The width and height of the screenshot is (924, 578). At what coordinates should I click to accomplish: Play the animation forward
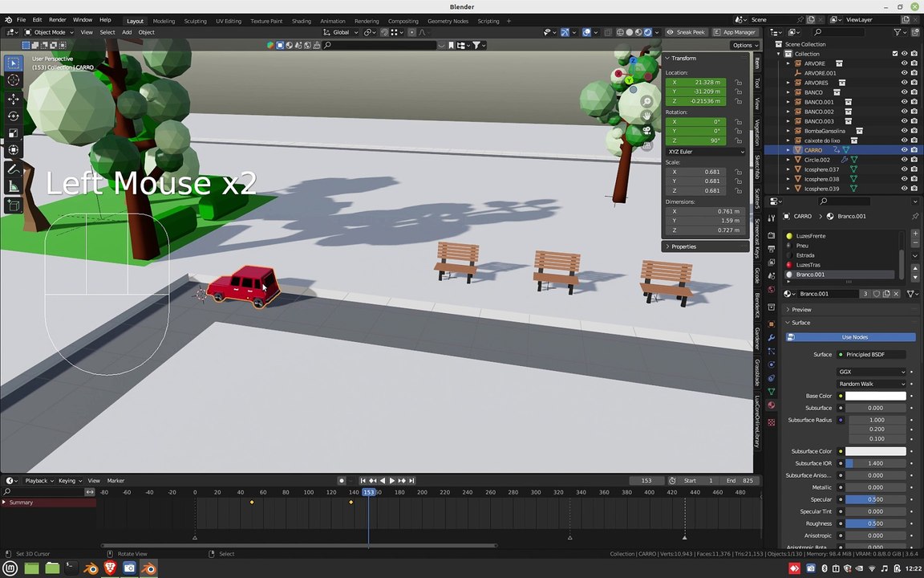coord(392,481)
